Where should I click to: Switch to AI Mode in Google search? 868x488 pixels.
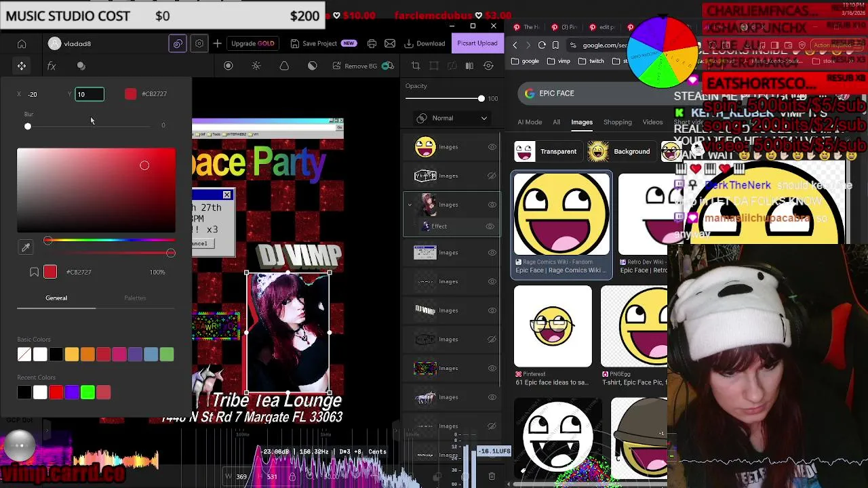point(530,122)
